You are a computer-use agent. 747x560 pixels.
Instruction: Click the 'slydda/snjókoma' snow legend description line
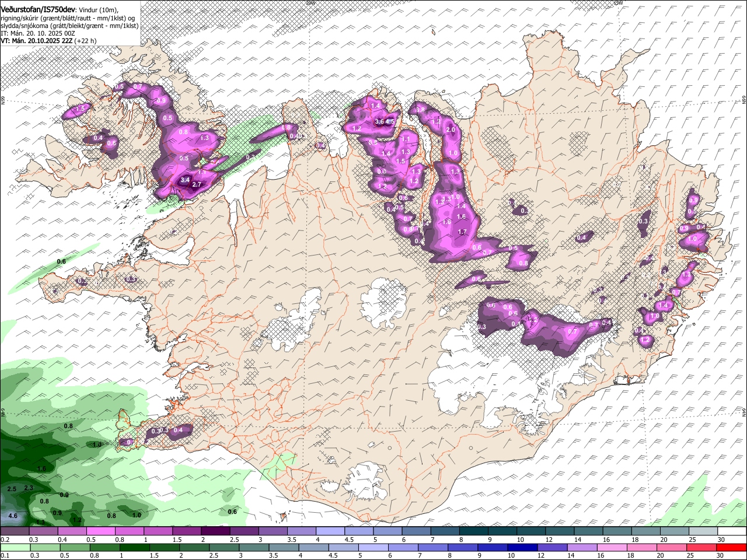tap(69, 26)
